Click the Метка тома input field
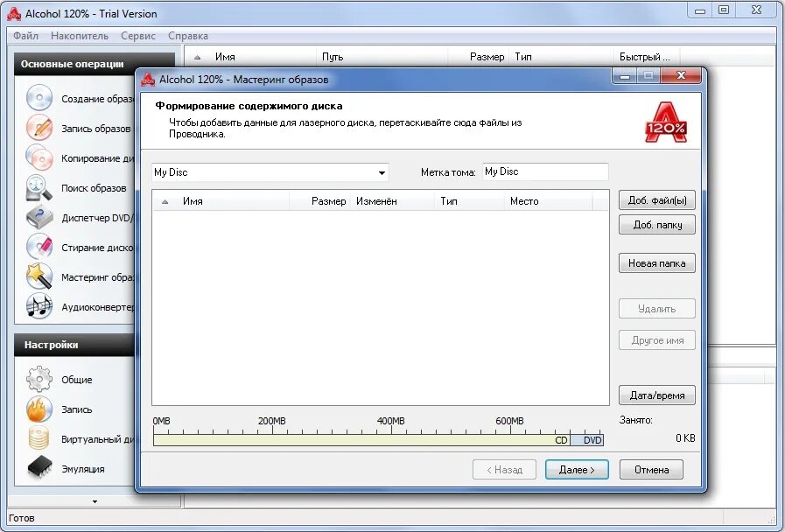 (545, 171)
